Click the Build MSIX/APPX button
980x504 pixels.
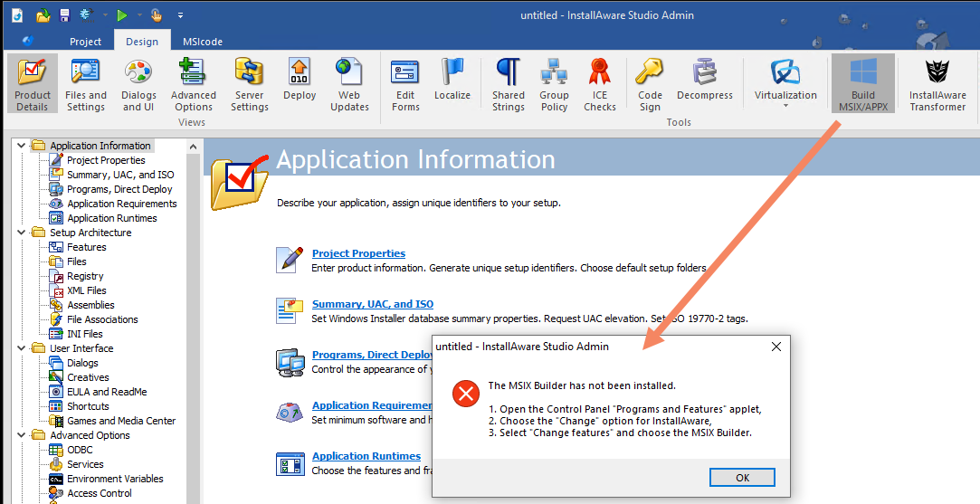(863, 84)
